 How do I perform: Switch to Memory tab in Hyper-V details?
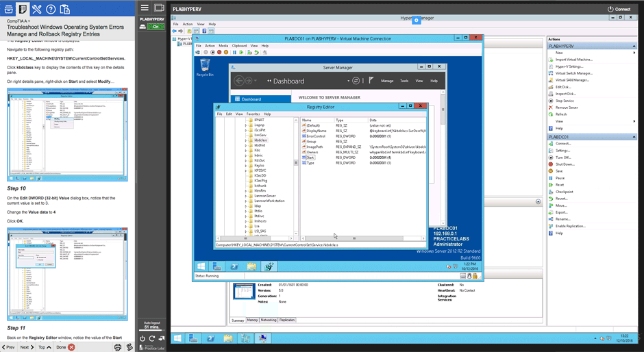point(253,320)
